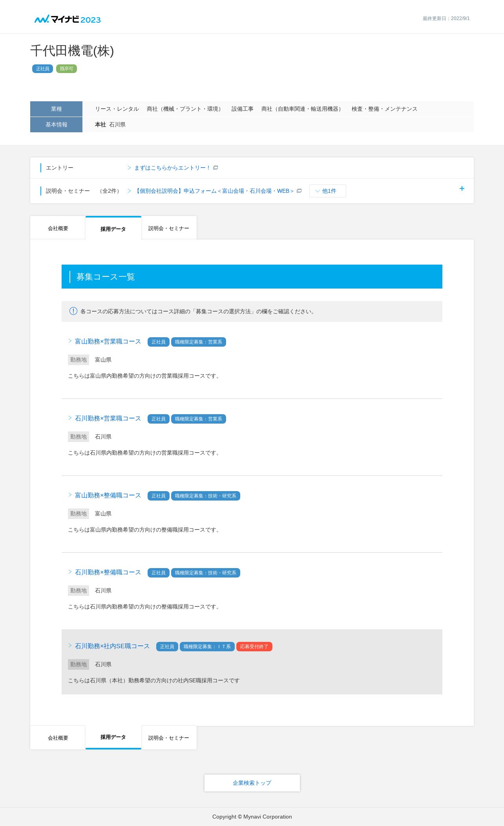Image resolution: width=504 pixels, height=826 pixels.
Task: Expand the seminar section with the plus icon
Action: [462, 188]
